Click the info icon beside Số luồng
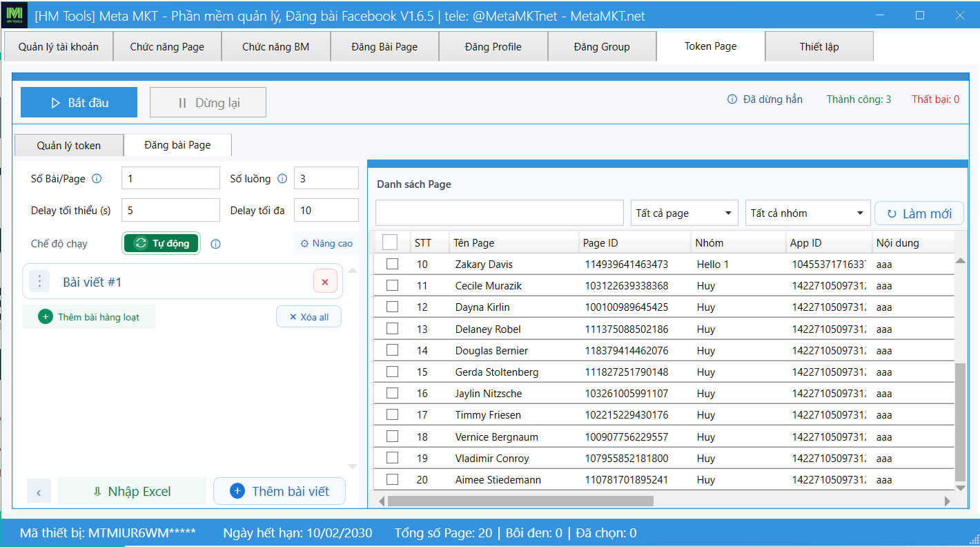 [x=282, y=179]
